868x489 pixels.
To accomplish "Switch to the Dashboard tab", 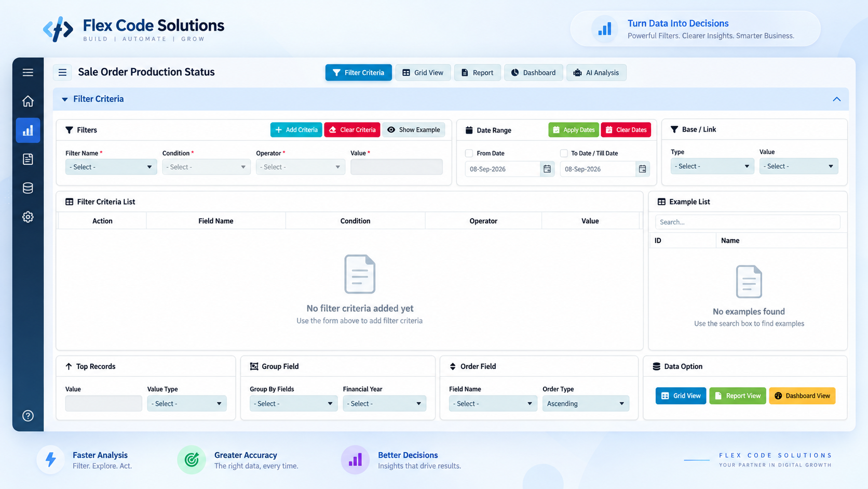I will [534, 73].
